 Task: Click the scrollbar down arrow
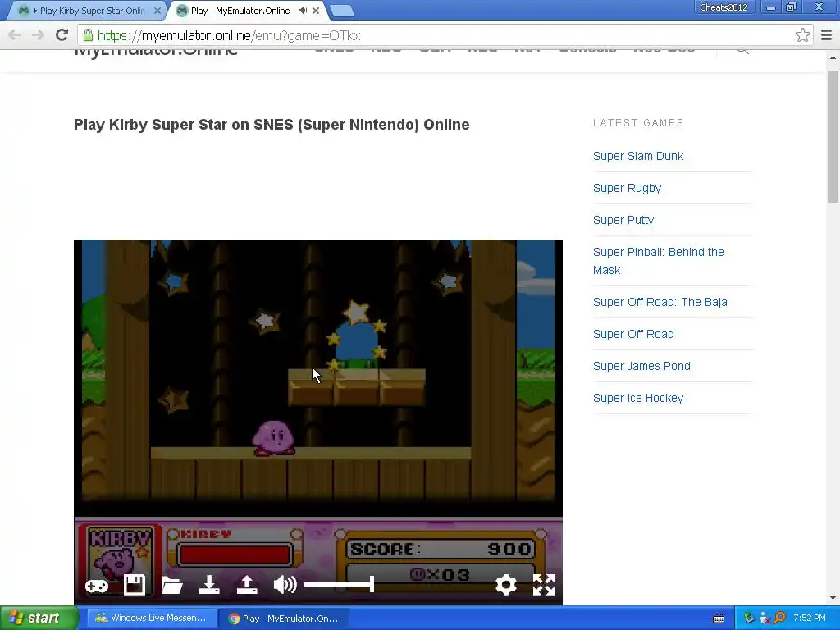833,598
